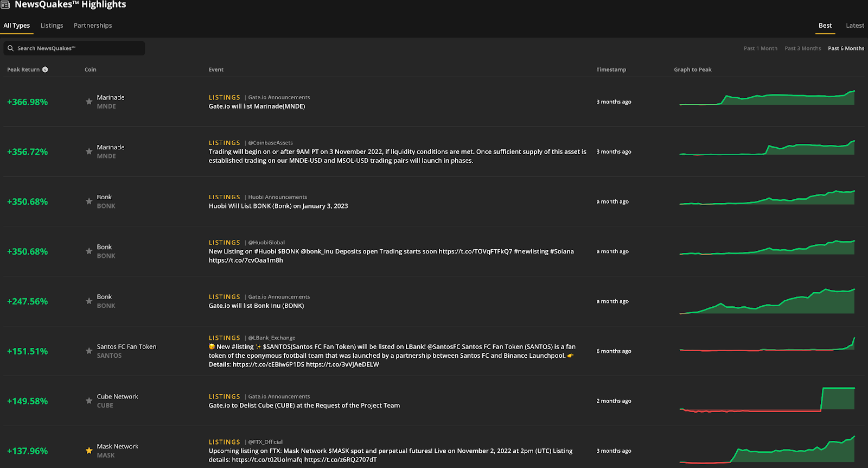The image size is (868, 468).
Task: Open the Partnerships tab
Action: 93,26
